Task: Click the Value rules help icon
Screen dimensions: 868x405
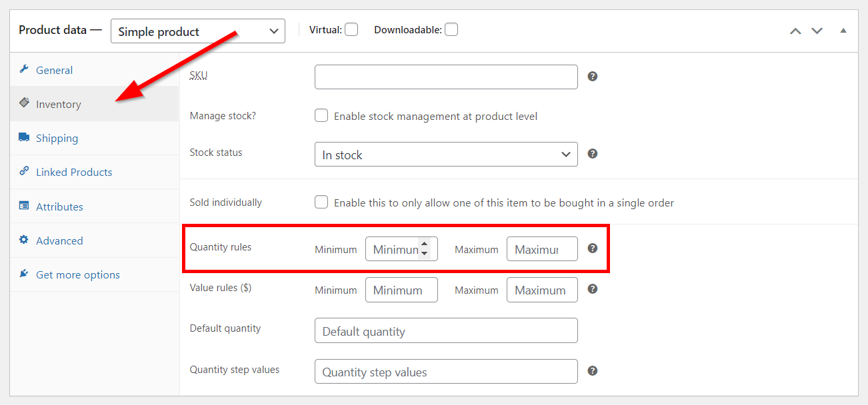Action: pyautogui.click(x=592, y=289)
